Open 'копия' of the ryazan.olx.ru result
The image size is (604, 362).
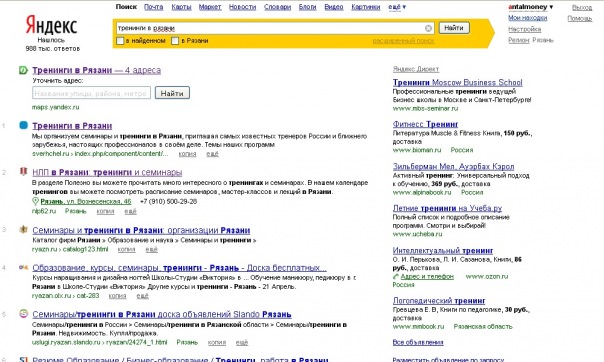117,296
